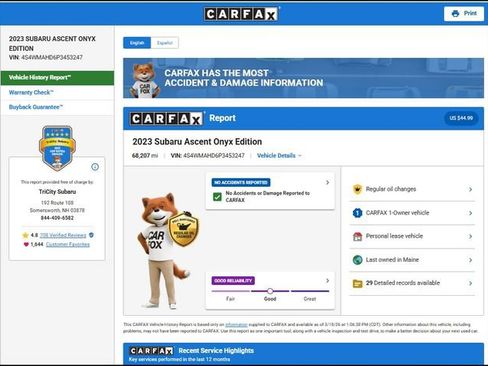The height and width of the screenshot is (366, 488).
Task: Click the GOOD RELIABILITY purple label
Action: click(233, 281)
